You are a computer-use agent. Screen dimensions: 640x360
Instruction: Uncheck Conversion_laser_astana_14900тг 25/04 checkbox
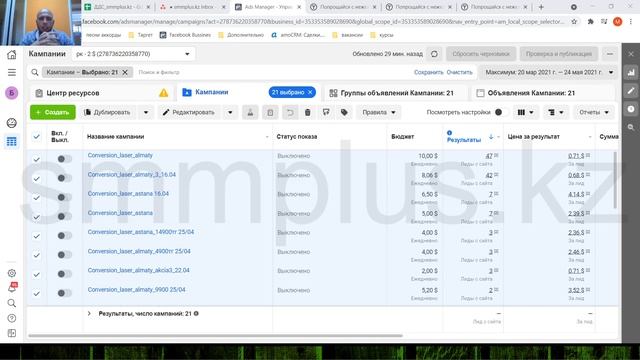[x=36, y=236]
